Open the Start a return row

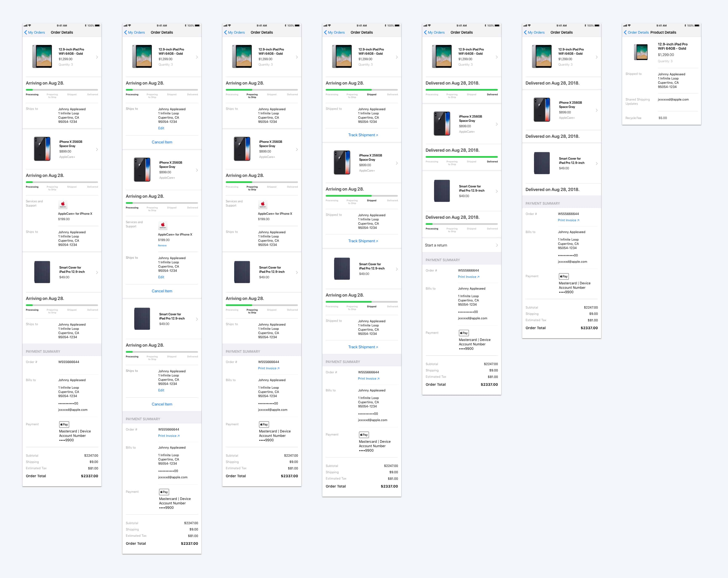click(462, 245)
